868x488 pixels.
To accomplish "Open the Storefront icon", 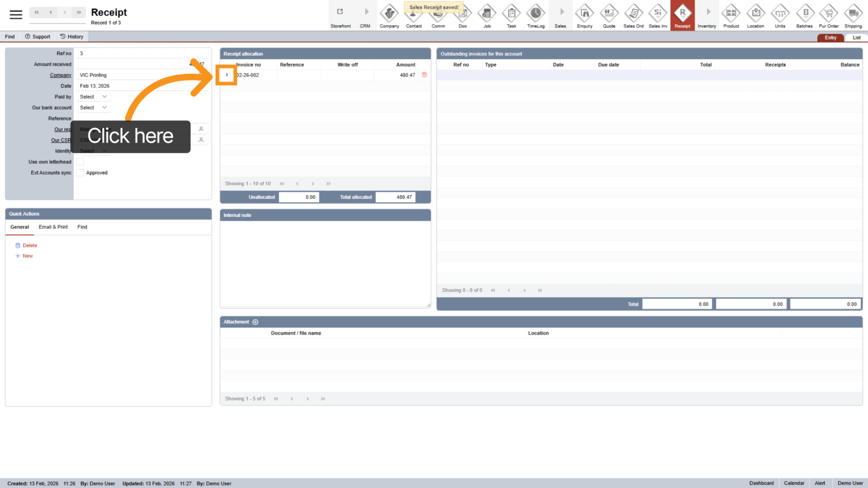I will pyautogui.click(x=340, y=13).
